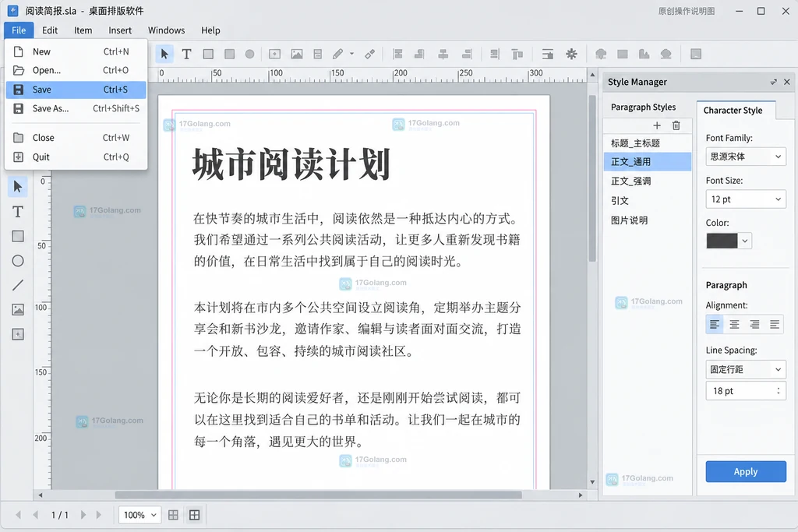Select the 正文_通用 paragraph style
798x532 pixels.
[647, 162]
